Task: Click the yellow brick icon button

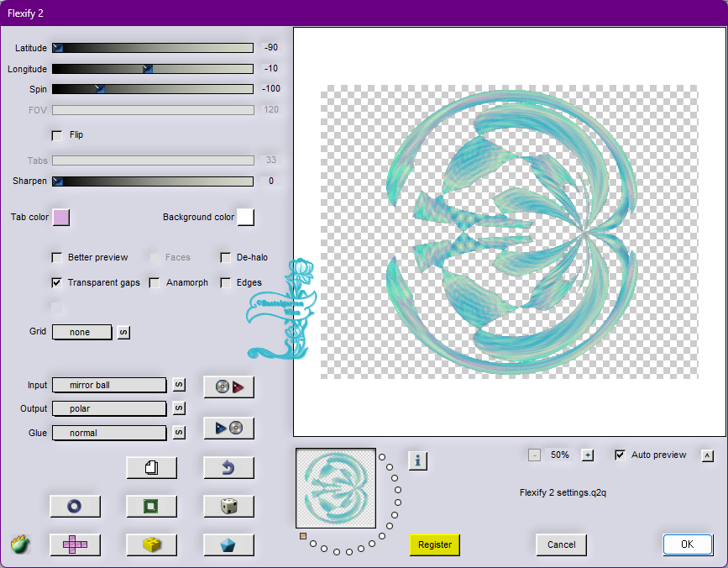Action: point(151,544)
